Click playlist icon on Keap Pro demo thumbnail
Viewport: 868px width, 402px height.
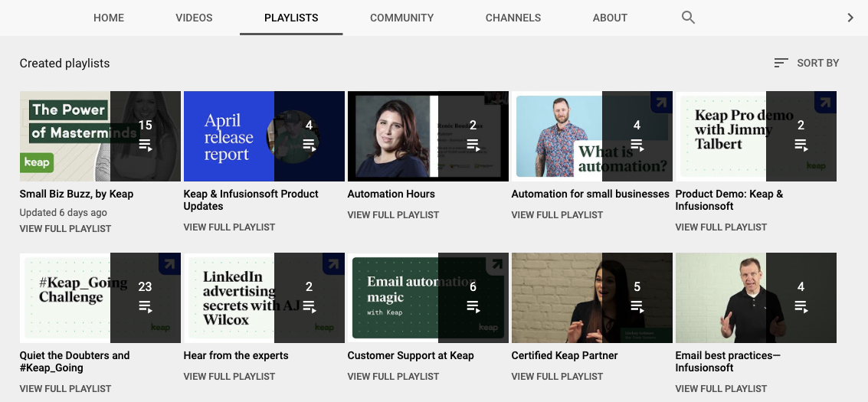[x=801, y=145]
